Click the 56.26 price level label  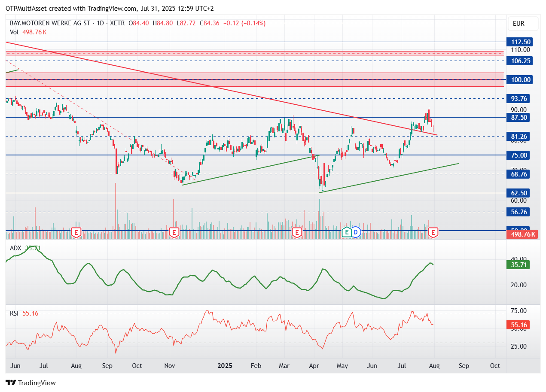tap(519, 212)
